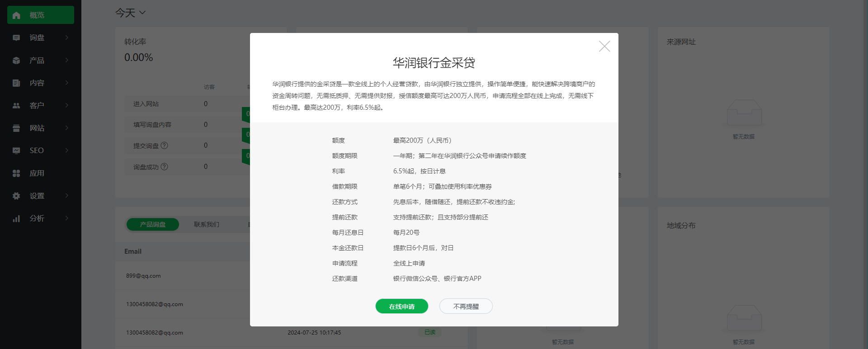The width and height of the screenshot is (868, 349).
Task: Click the 客户 people icon in sidebar
Action: coord(16,106)
